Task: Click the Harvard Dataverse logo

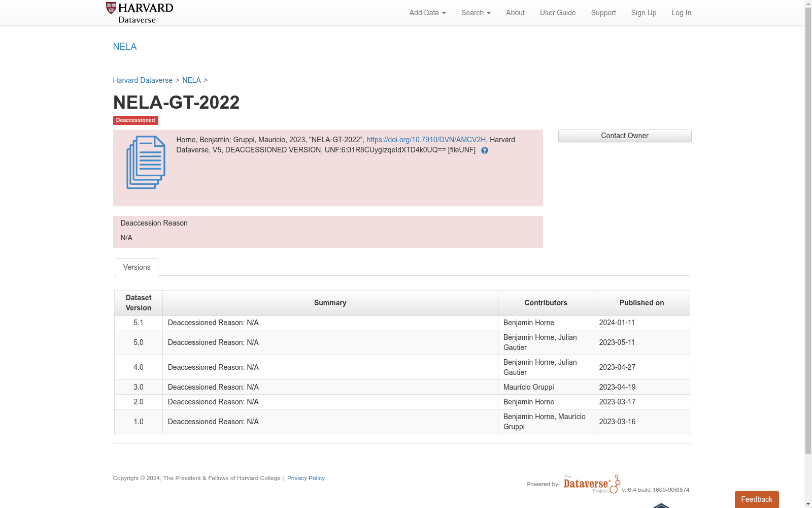Action: coord(140,13)
